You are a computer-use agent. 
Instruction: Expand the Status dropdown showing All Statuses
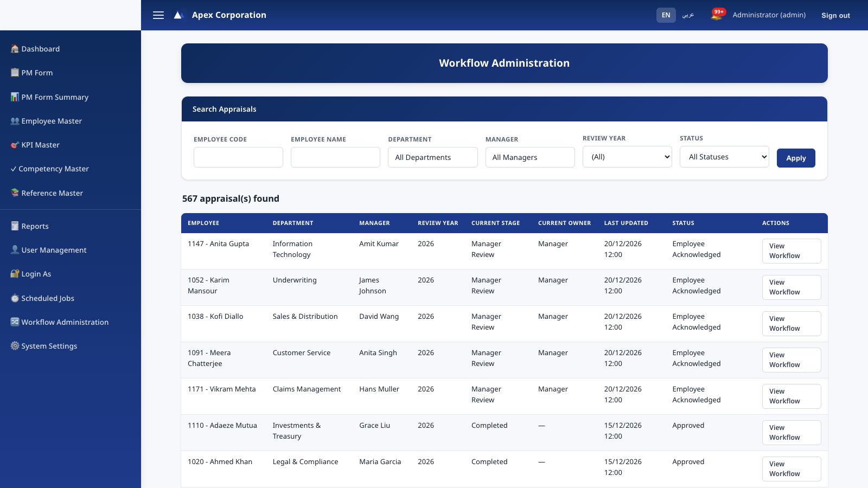click(724, 157)
